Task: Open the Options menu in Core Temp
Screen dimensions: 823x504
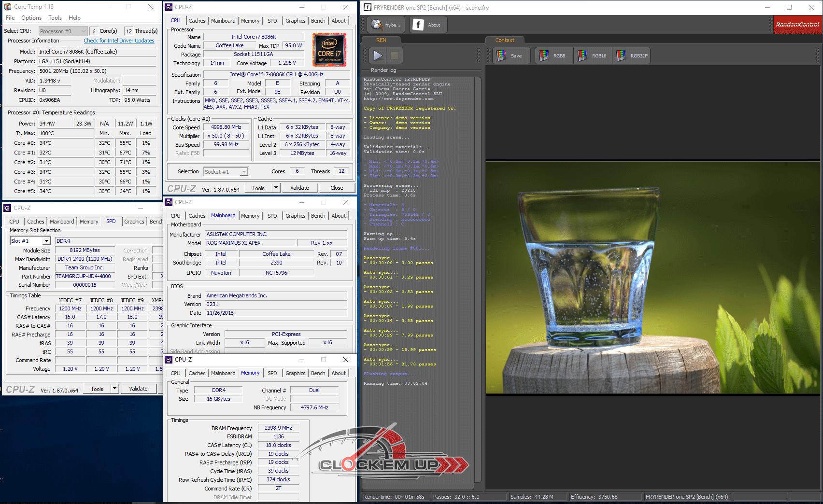Action: [31, 18]
